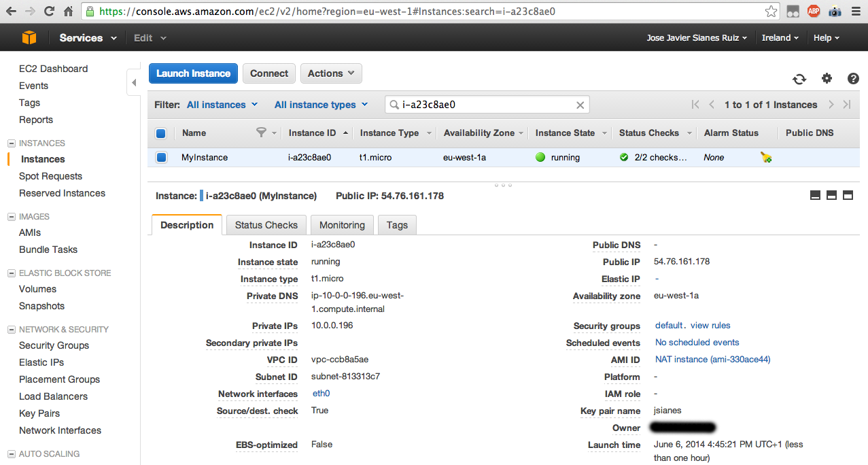Viewport: 868px width, 465px height.
Task: Open the help question mark icon
Action: [x=853, y=78]
